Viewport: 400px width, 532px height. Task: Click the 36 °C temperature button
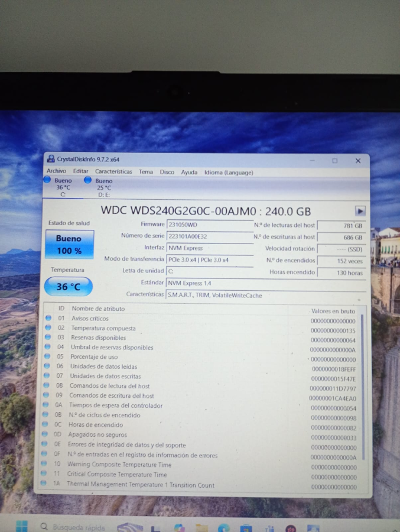(x=69, y=287)
